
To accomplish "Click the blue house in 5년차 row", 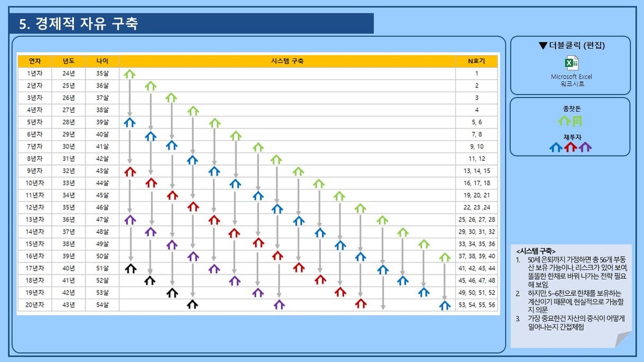I will coord(130,122).
